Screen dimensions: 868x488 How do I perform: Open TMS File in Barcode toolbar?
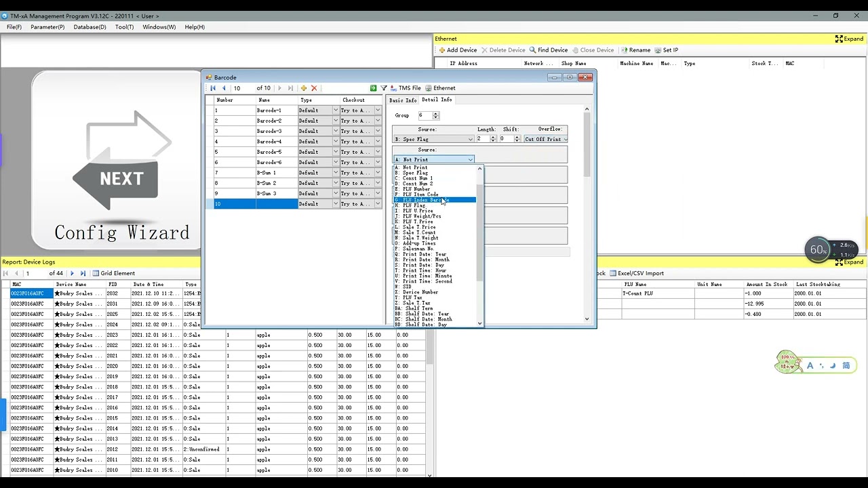pyautogui.click(x=406, y=88)
